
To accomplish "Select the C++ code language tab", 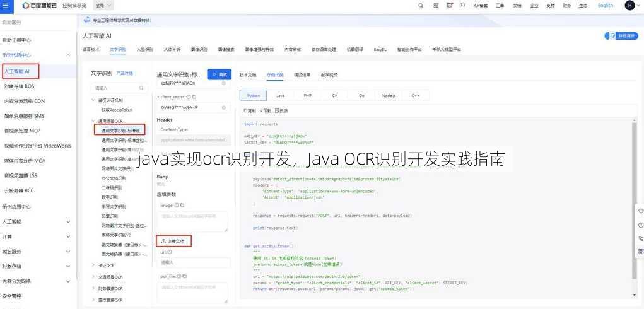I will click(x=416, y=95).
